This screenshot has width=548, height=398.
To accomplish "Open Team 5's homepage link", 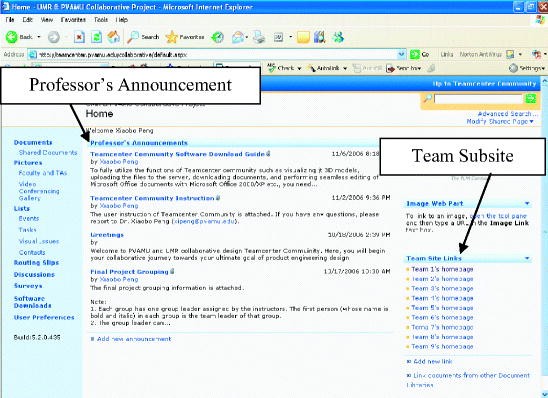I will (x=442, y=308).
